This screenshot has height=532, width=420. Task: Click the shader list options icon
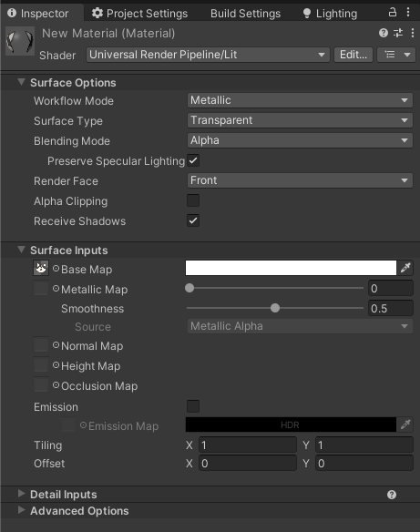click(396, 55)
